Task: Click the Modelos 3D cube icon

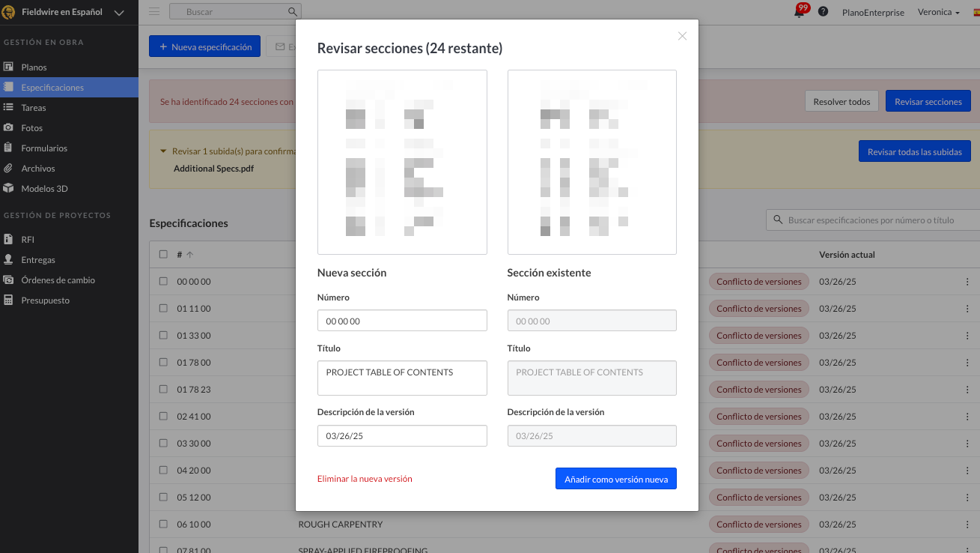Action: click(x=8, y=189)
